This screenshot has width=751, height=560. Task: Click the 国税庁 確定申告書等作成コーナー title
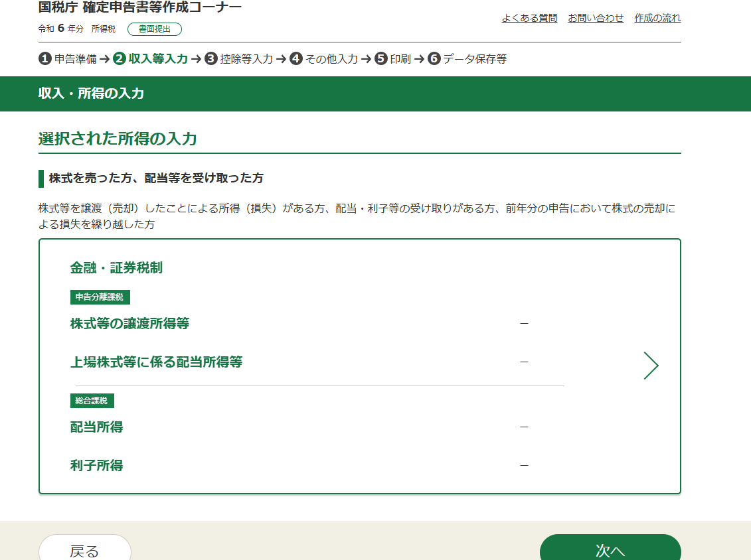[x=140, y=7]
